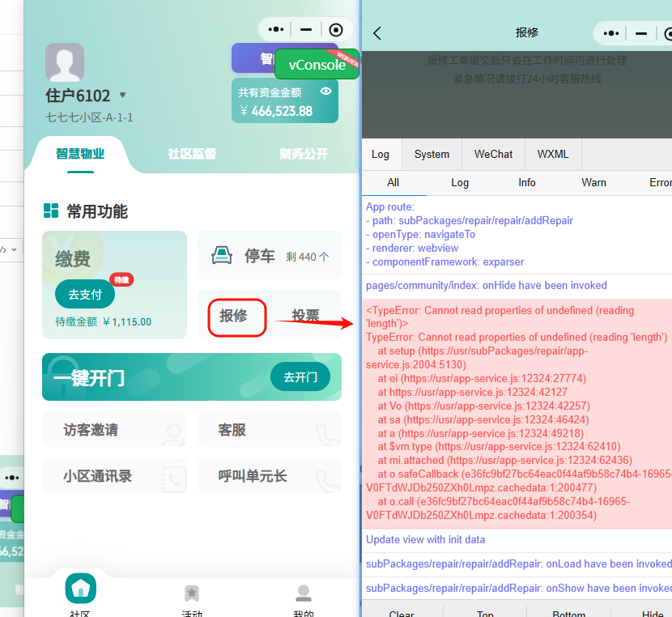Tap the back arrow on the 报修 page
672x617 pixels.
[x=377, y=32]
